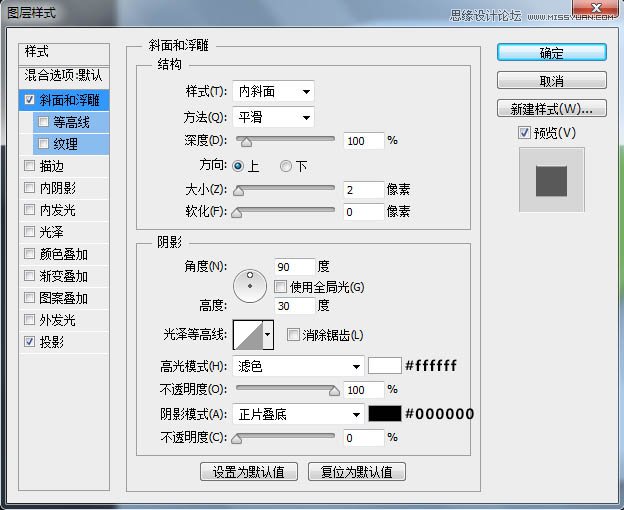Viewport: 624px width, 510px height.
Task: Open the 渐变叠加 settings panel
Action: (x=64, y=276)
